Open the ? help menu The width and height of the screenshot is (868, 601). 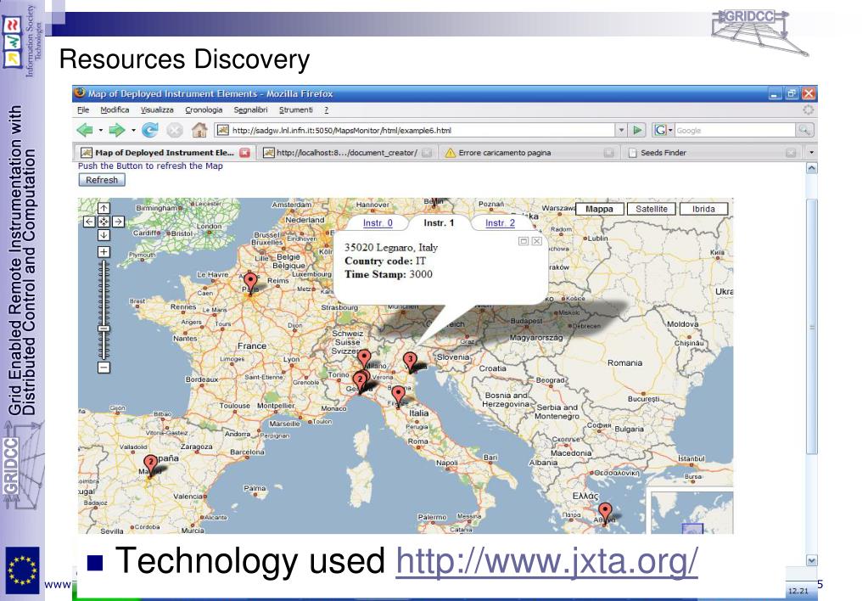[x=326, y=110]
